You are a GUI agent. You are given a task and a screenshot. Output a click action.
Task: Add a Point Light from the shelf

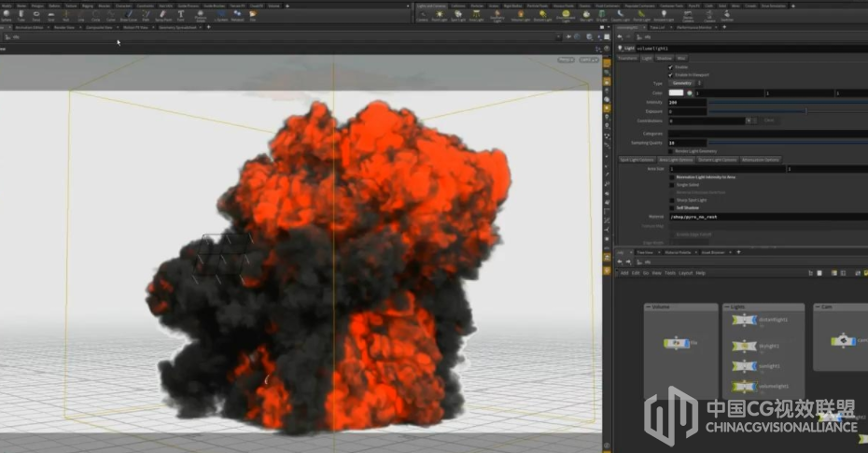pyautogui.click(x=440, y=16)
